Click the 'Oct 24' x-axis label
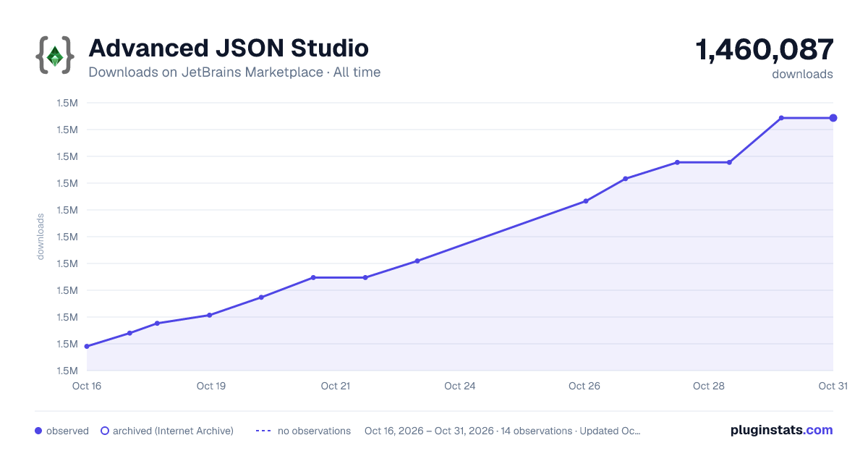Image resolution: width=868 pixels, height=456 pixels. [460, 386]
